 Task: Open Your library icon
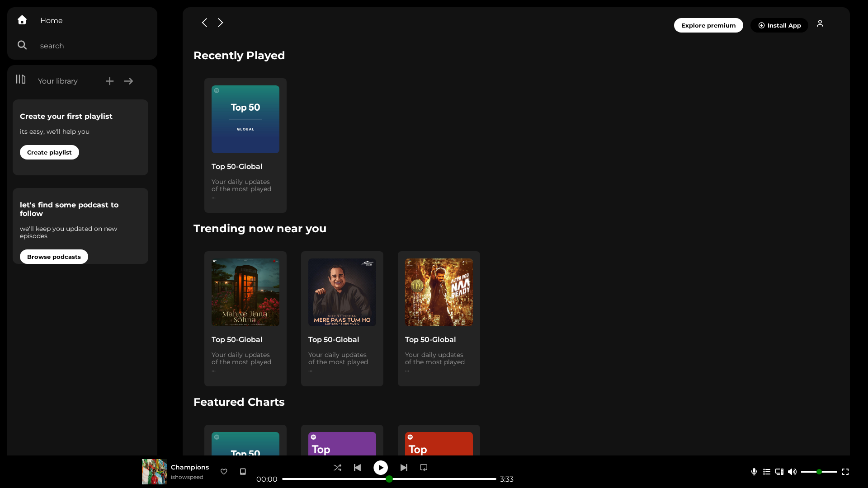pos(21,80)
